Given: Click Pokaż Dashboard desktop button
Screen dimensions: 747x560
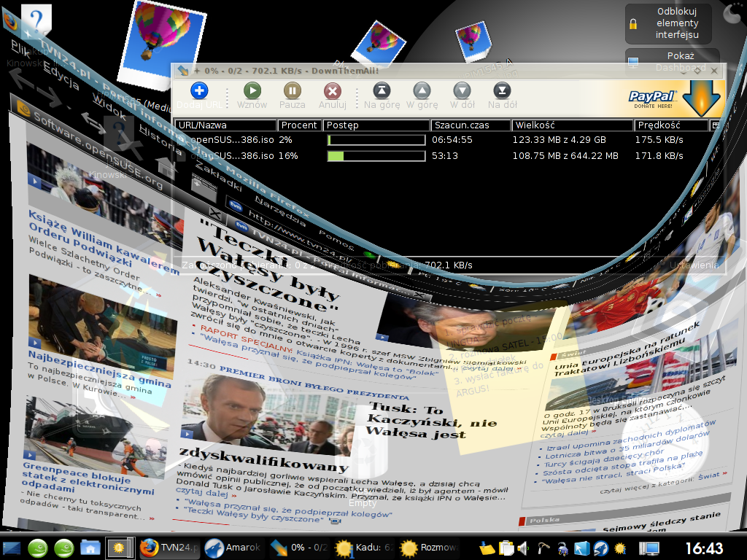Looking at the screenshot, I should [x=672, y=61].
